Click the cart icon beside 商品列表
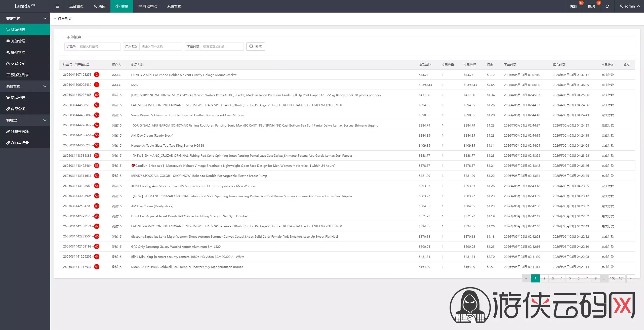 (x=8, y=98)
